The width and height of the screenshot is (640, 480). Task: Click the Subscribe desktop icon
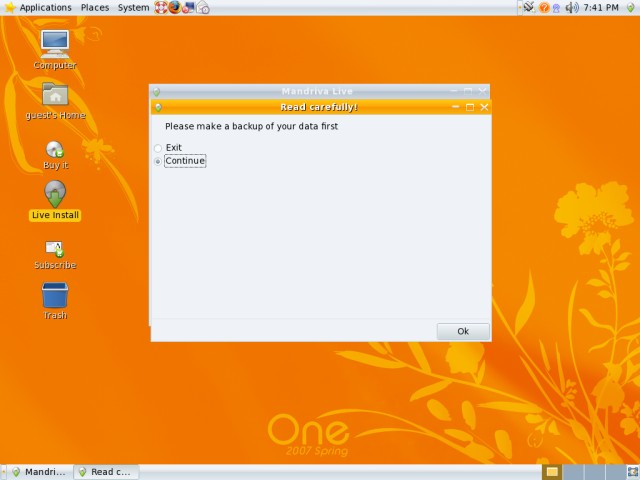[55, 255]
